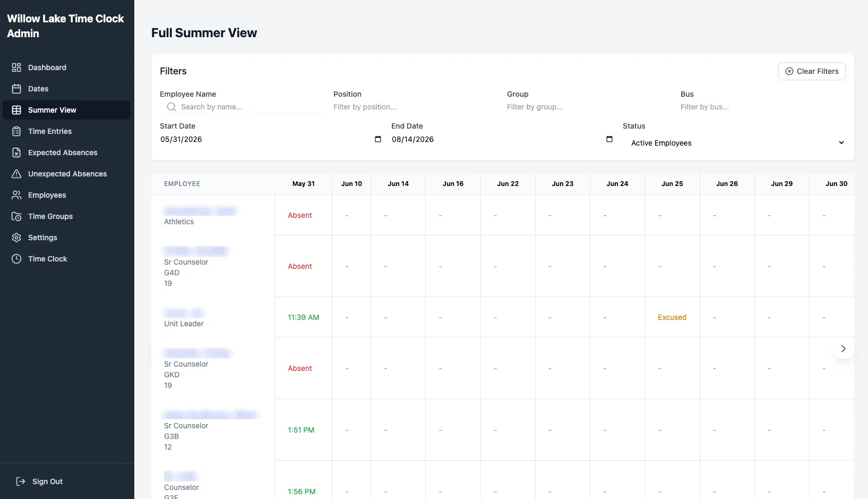The height and width of the screenshot is (499, 868).
Task: Navigate to Employees page
Action: [66, 195]
